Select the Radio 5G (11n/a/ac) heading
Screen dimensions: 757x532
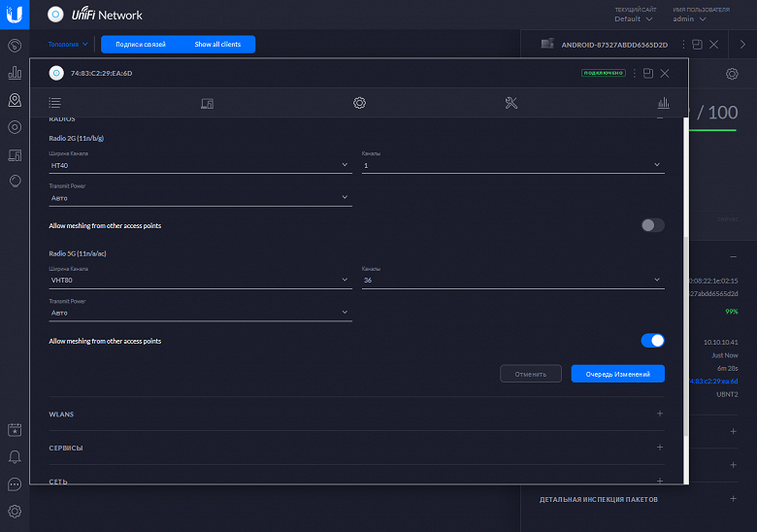coord(78,253)
